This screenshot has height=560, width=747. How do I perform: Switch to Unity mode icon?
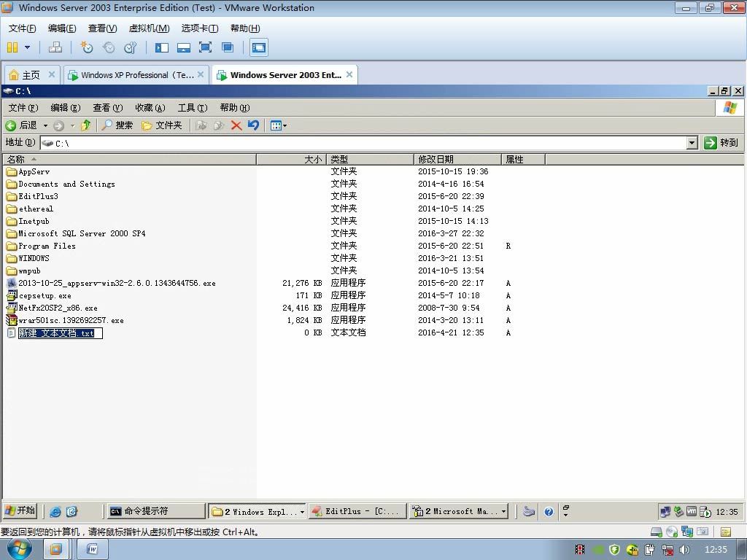228,47
